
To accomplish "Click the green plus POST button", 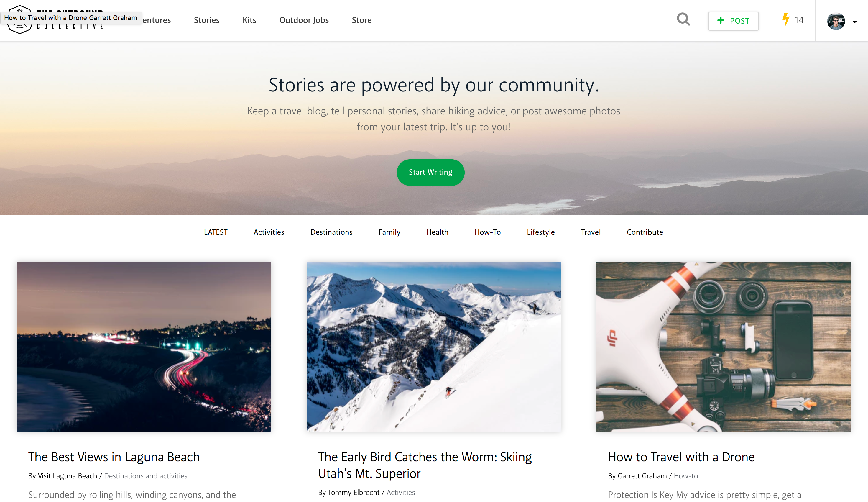I will point(733,21).
